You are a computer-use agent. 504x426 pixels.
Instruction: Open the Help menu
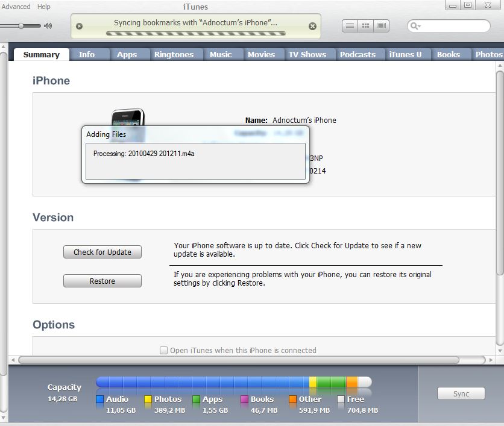click(x=44, y=7)
